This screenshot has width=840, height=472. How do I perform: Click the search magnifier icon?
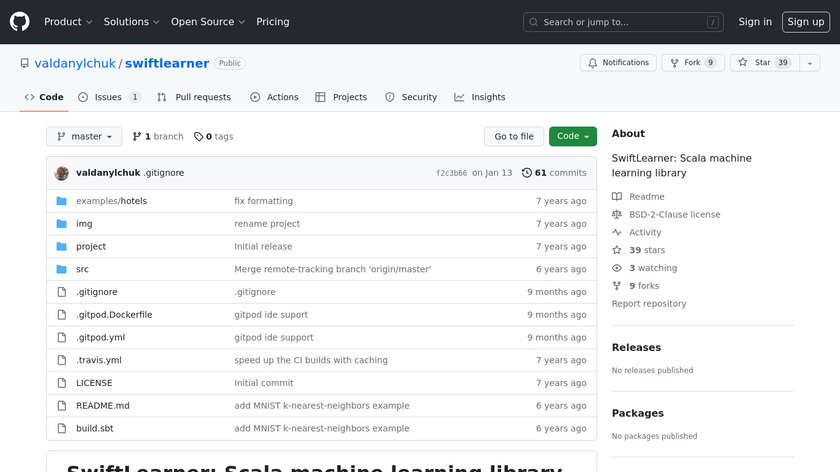(x=534, y=22)
